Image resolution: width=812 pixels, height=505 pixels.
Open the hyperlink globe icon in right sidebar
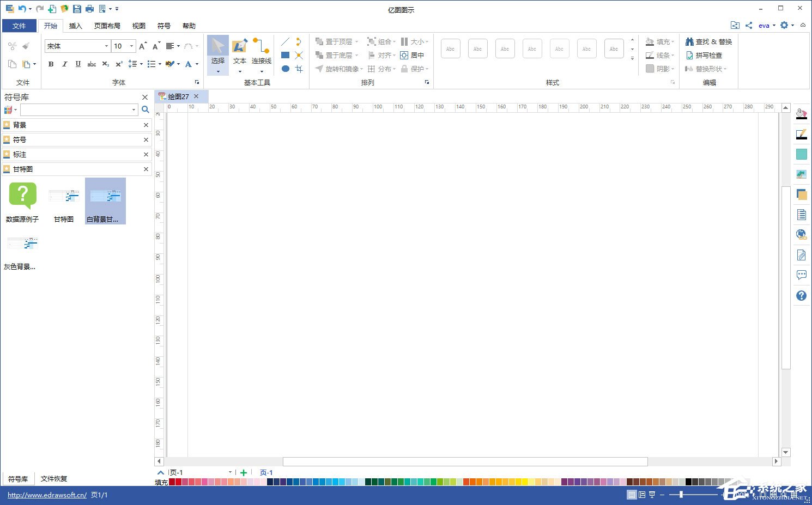[x=801, y=235]
